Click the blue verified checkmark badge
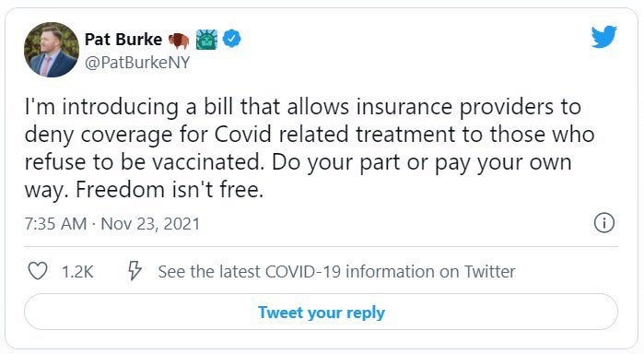Viewport: 644px width, 354px height. [x=231, y=39]
